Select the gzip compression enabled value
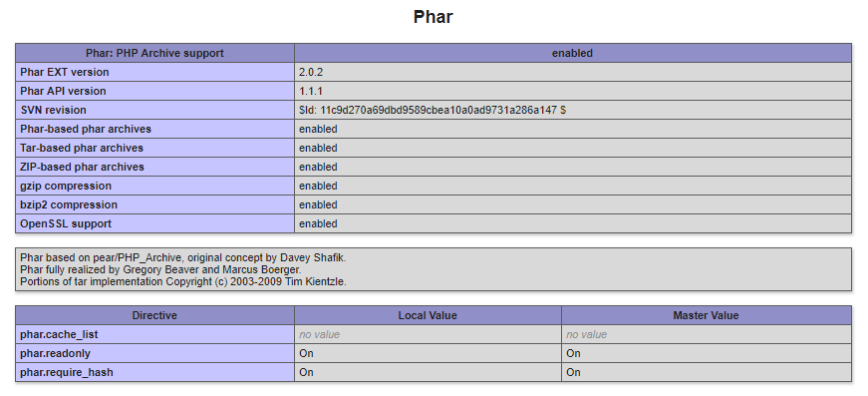Viewport: 868px width, 396px height. tap(318, 186)
